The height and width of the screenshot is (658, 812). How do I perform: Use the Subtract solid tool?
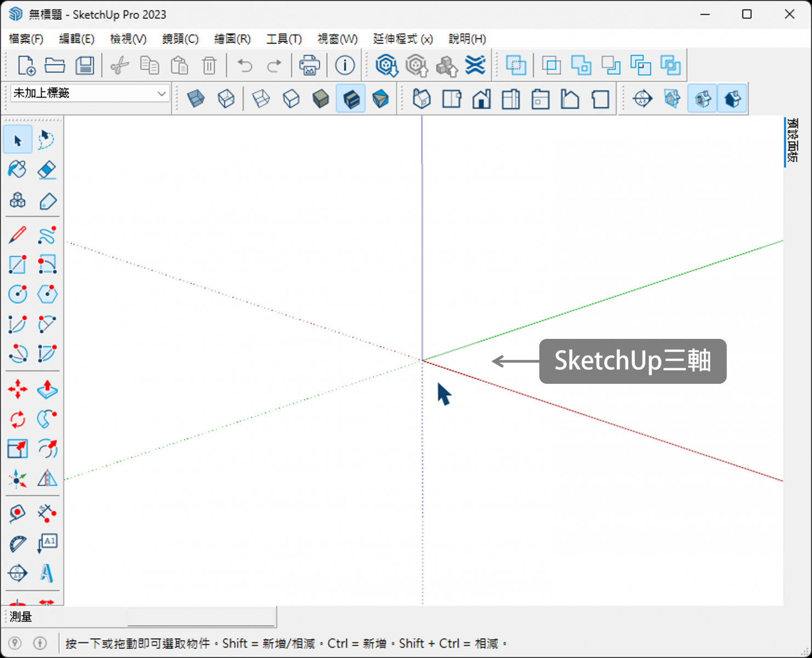(x=611, y=65)
